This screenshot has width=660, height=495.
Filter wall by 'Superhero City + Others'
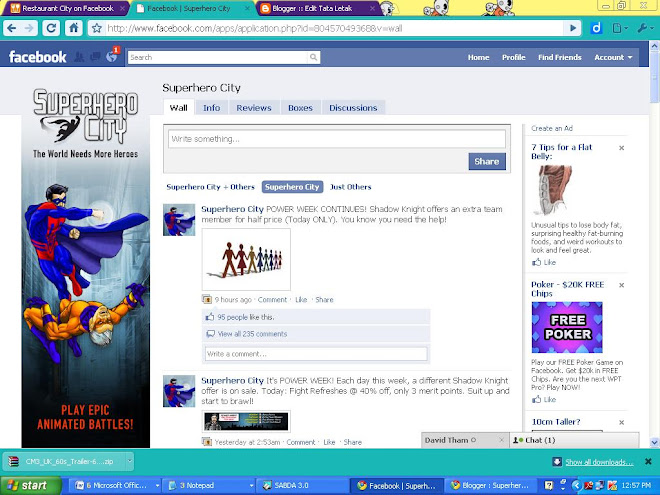[x=210, y=187]
